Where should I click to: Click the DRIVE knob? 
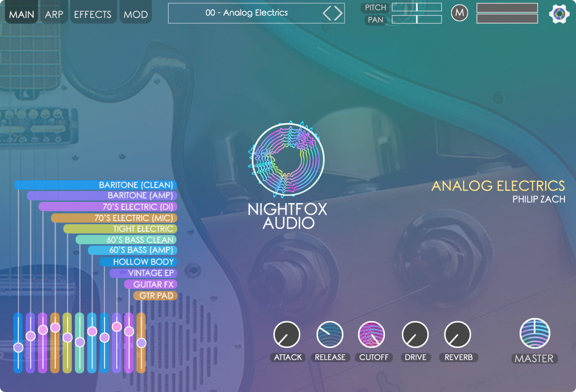(416, 335)
